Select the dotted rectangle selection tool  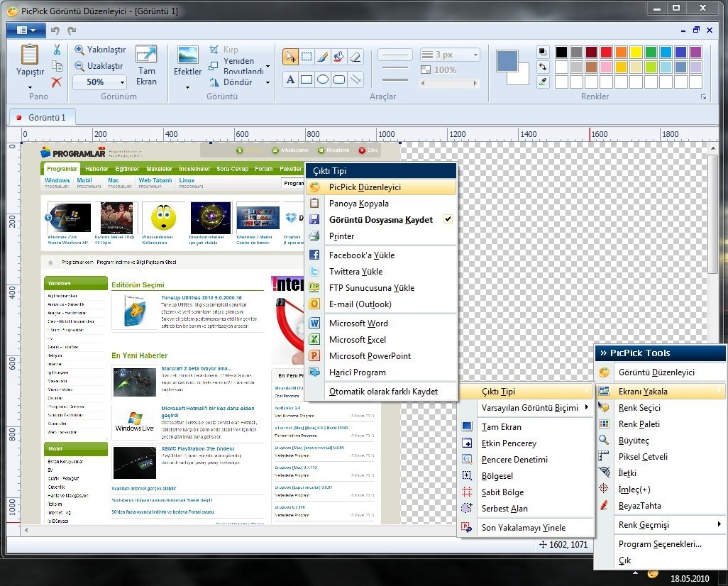(x=307, y=57)
